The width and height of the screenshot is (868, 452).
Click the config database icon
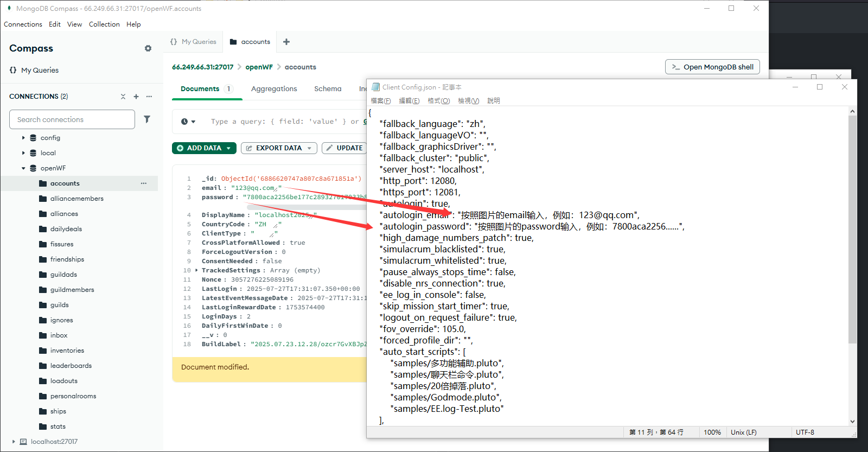[33, 138]
